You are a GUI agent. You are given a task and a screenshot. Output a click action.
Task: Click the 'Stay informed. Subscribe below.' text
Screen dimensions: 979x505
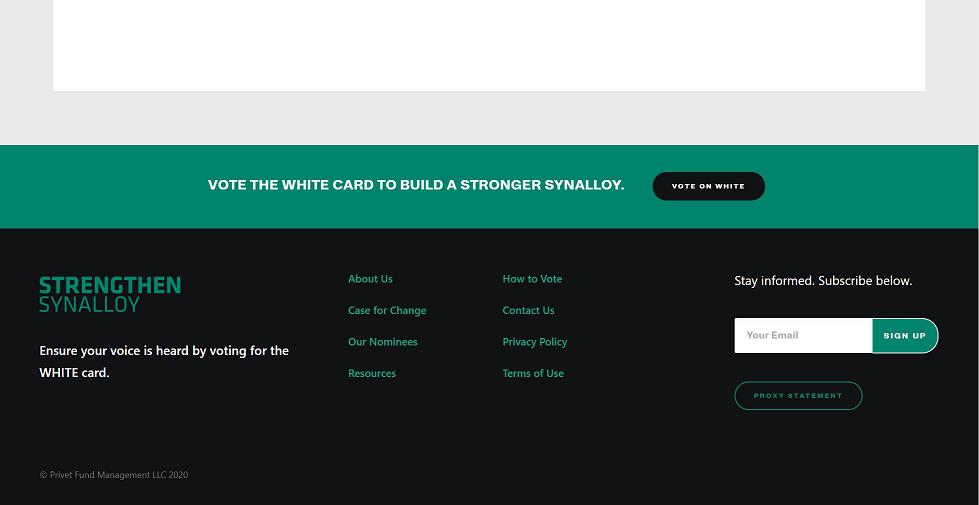tap(823, 281)
